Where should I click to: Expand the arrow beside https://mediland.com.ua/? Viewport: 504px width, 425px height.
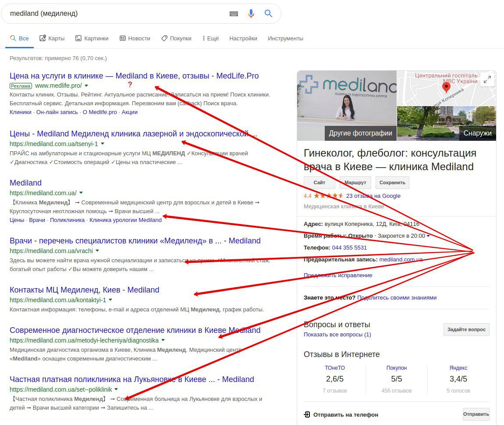[x=81, y=193]
